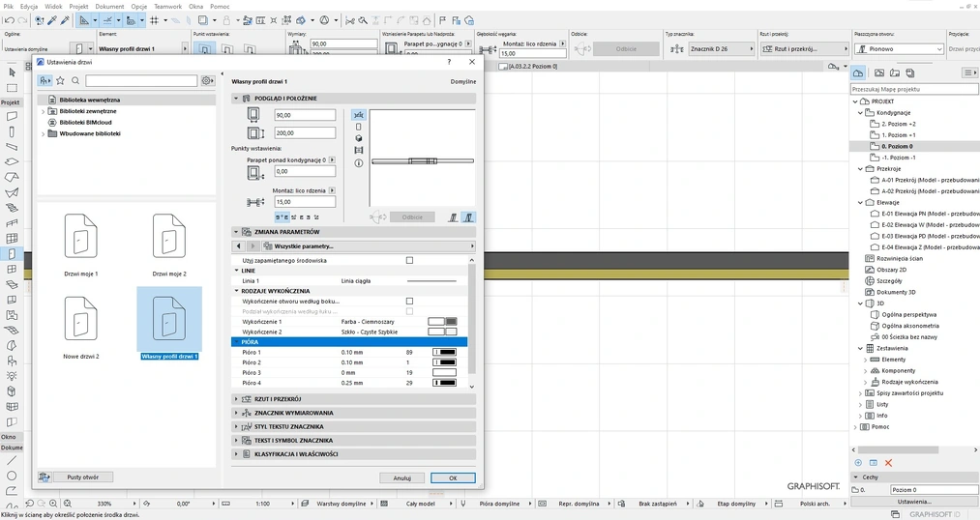Click the Pióro 3 white pen swatch
This screenshot has height=520, width=980.
click(445, 373)
